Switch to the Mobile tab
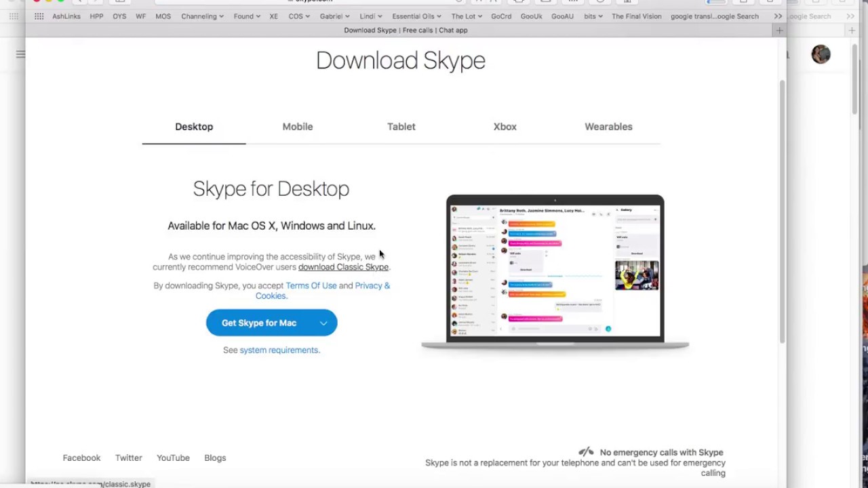Screen dimensions: 868x488 click(x=298, y=127)
